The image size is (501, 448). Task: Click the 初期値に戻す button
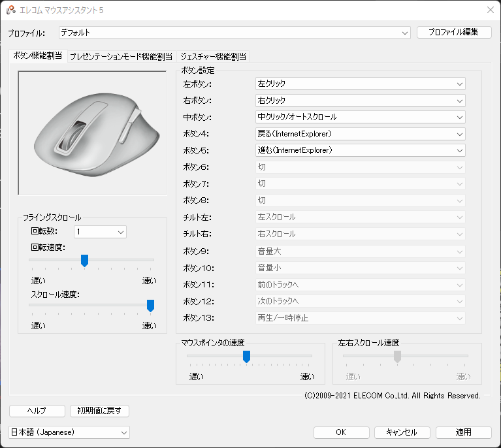[99, 411]
